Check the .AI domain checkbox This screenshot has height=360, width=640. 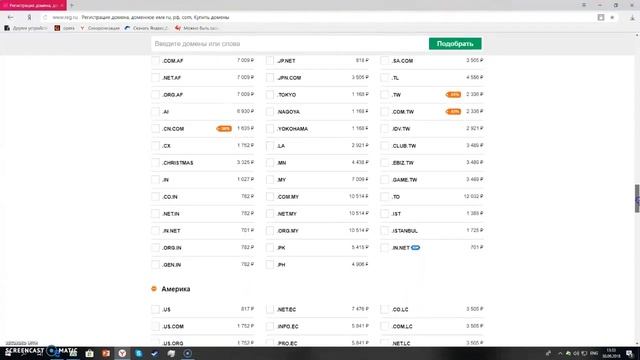pyautogui.click(x=156, y=112)
